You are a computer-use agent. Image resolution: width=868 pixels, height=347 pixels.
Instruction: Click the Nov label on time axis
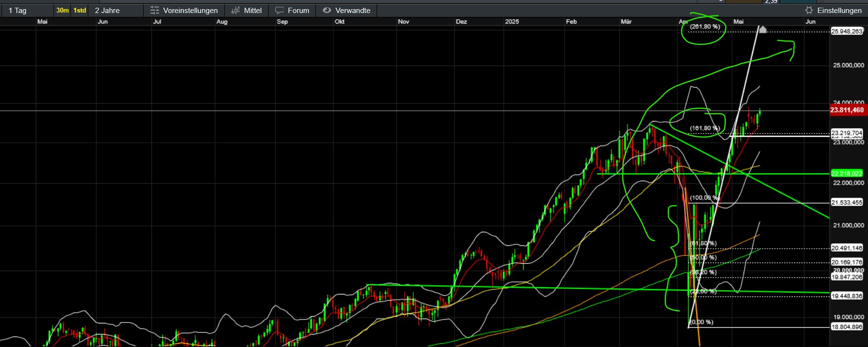[x=404, y=22]
